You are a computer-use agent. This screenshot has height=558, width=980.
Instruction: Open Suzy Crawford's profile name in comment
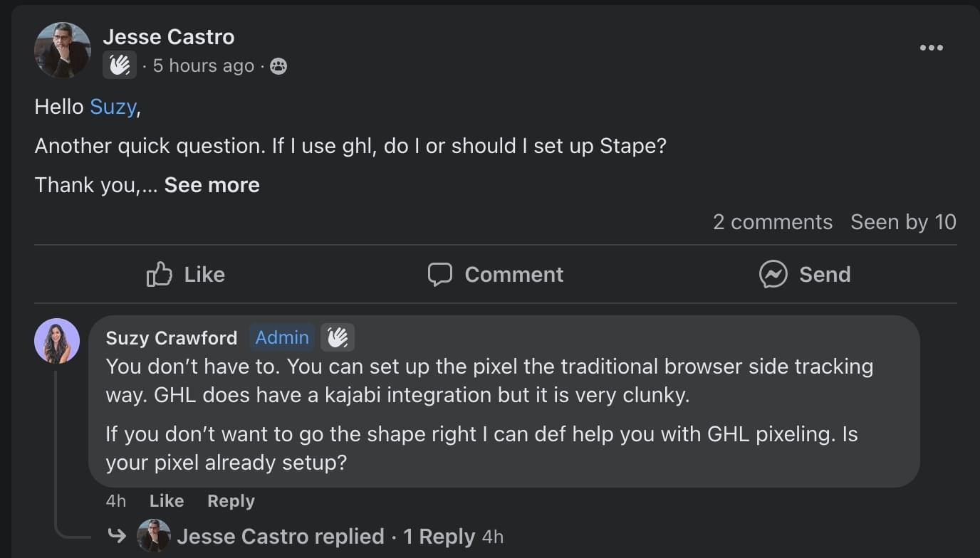(171, 338)
